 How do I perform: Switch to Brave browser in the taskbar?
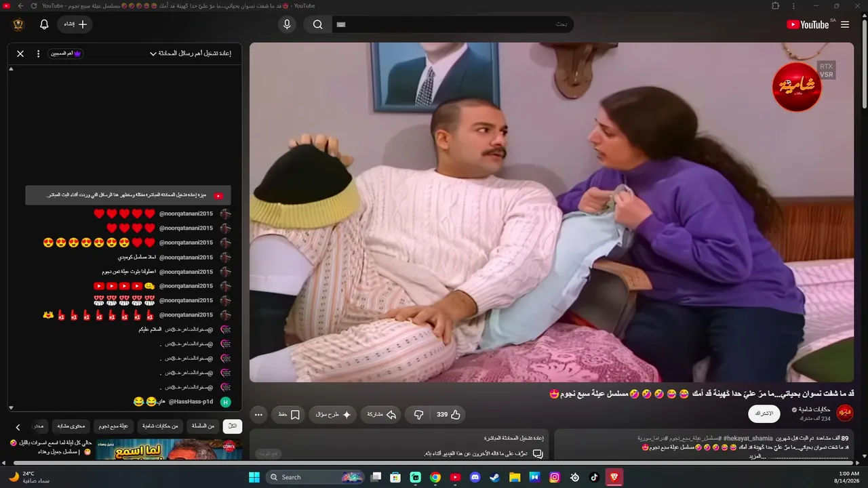614,477
